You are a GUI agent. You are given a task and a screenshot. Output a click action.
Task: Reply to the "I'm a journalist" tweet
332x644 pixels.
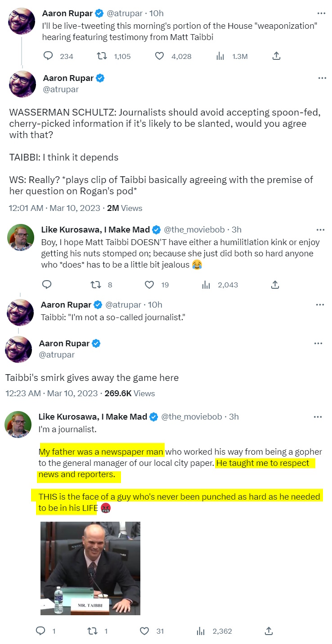tap(41, 631)
